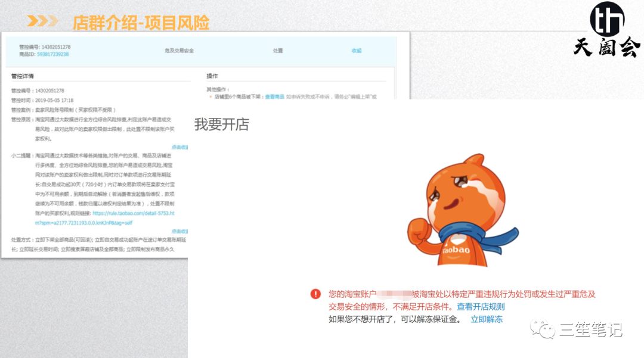Click the 收起 collapse link in header row
The image size is (644, 358).
click(357, 51)
